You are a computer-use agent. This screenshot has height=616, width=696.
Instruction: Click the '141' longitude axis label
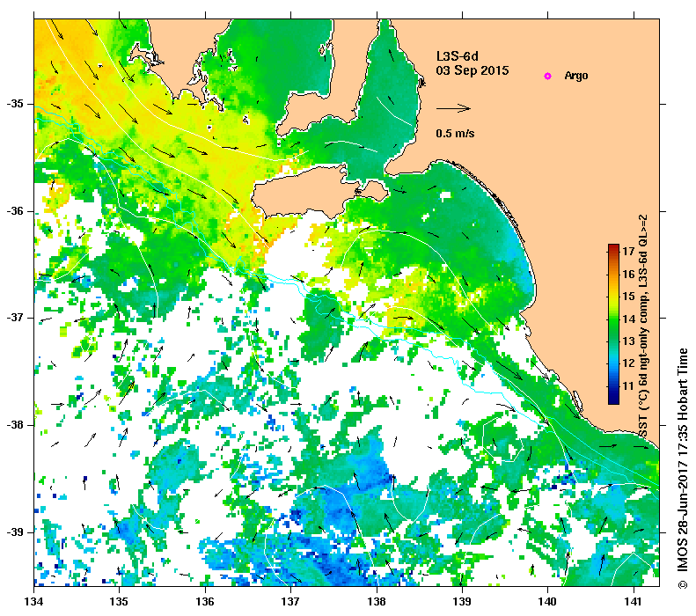pyautogui.click(x=634, y=602)
